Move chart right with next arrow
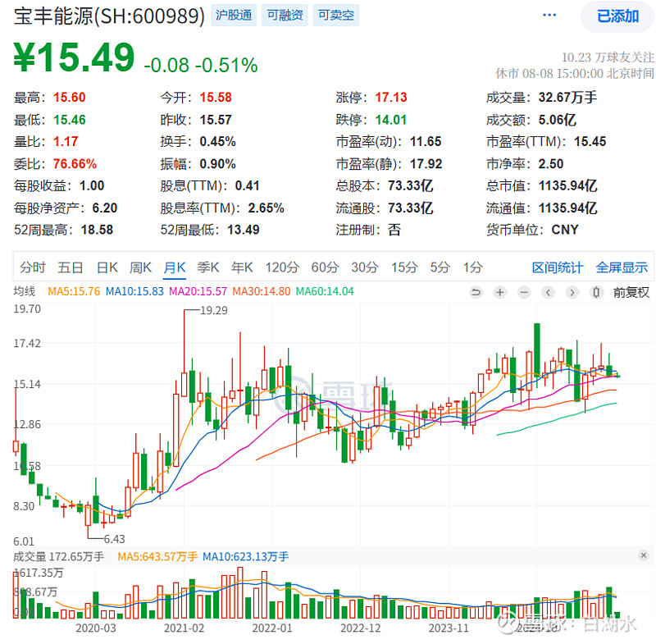The width and height of the screenshot is (656, 644). click(x=572, y=292)
